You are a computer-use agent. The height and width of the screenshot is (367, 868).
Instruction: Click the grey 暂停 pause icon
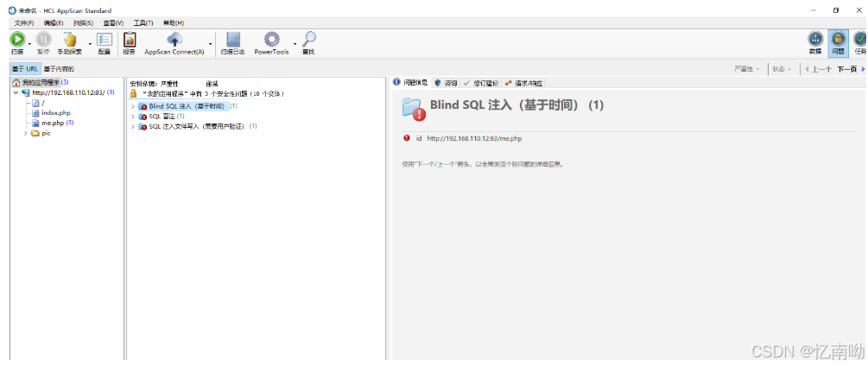pyautogui.click(x=44, y=40)
